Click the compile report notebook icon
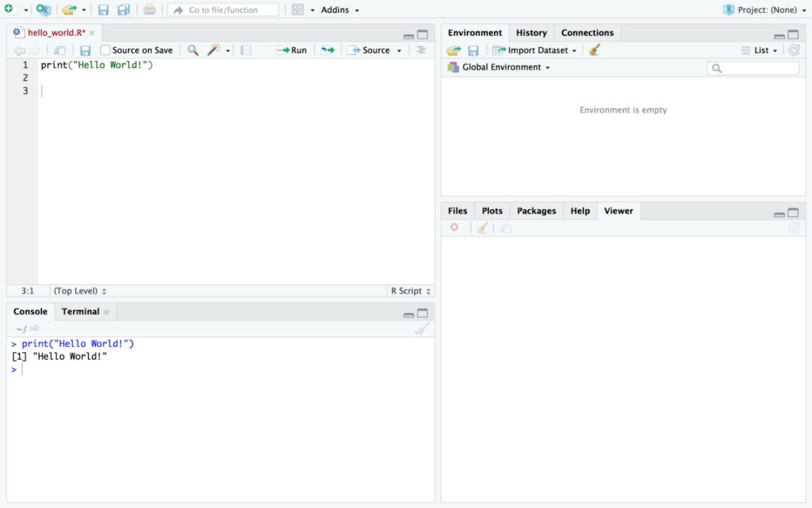The height and width of the screenshot is (508, 812). [246, 50]
